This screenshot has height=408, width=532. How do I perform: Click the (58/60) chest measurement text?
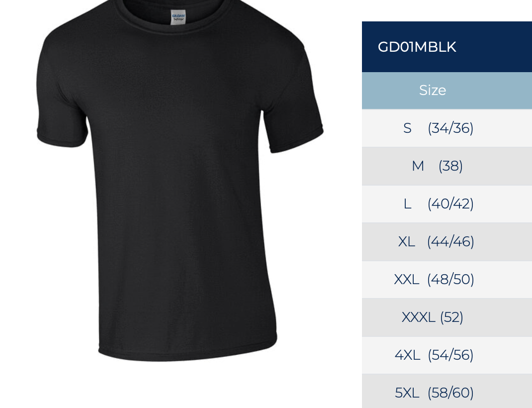pos(450,393)
